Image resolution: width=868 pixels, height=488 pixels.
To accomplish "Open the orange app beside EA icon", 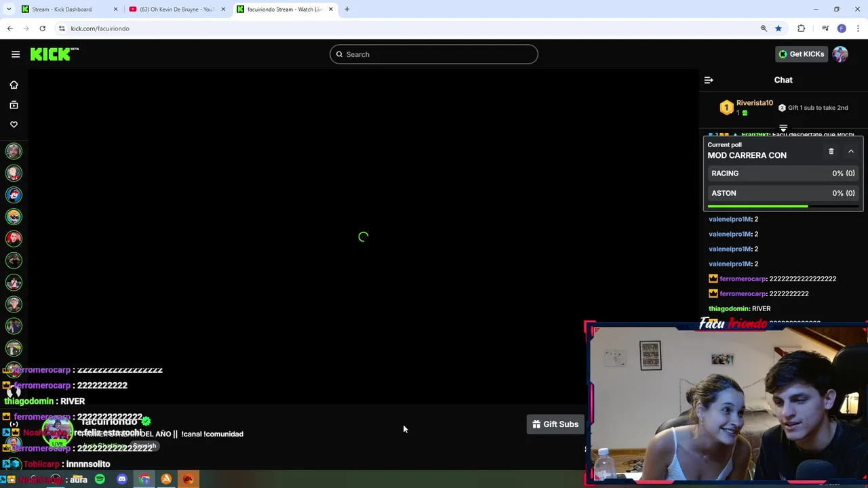I will tap(166, 479).
